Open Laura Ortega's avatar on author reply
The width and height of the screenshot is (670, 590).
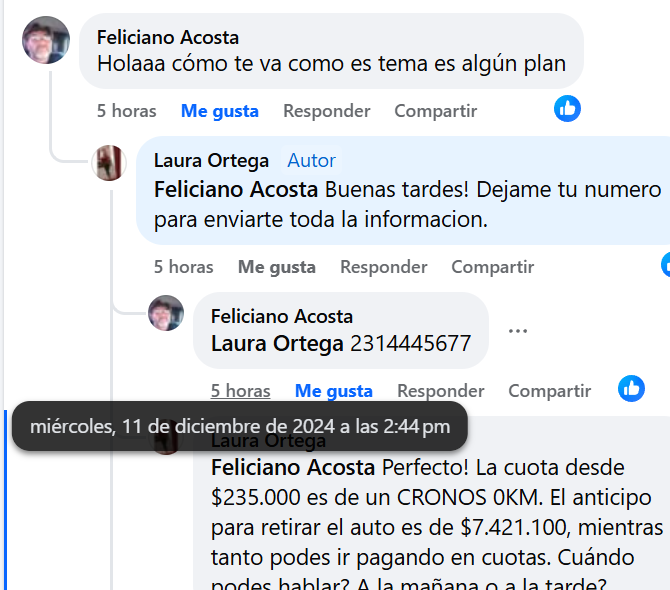click(109, 163)
